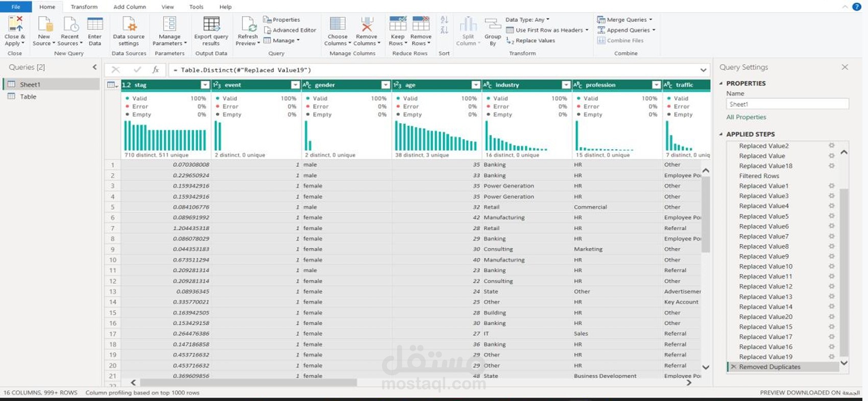
Task: Sort ascending icon in Sort group
Action: (x=444, y=19)
